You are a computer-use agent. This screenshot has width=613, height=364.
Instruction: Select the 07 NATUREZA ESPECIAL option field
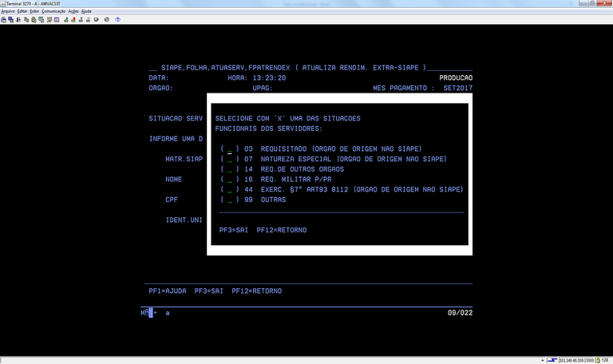pos(230,159)
